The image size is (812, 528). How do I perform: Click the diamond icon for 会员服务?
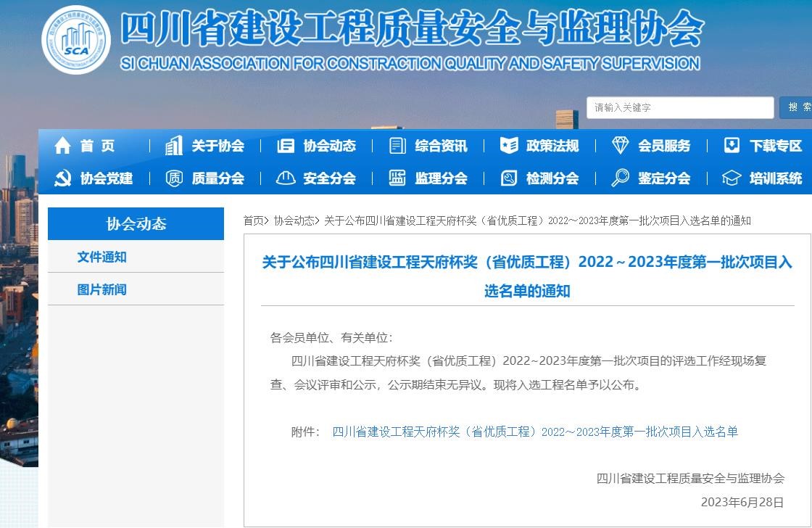pyautogui.click(x=621, y=146)
